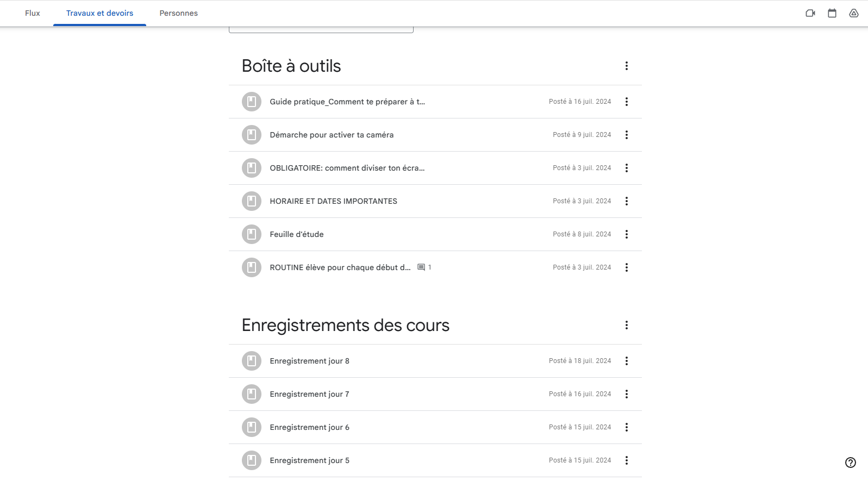The image size is (868, 481).
Task: Open more options for Enregistrement jour 5
Action: point(627,460)
